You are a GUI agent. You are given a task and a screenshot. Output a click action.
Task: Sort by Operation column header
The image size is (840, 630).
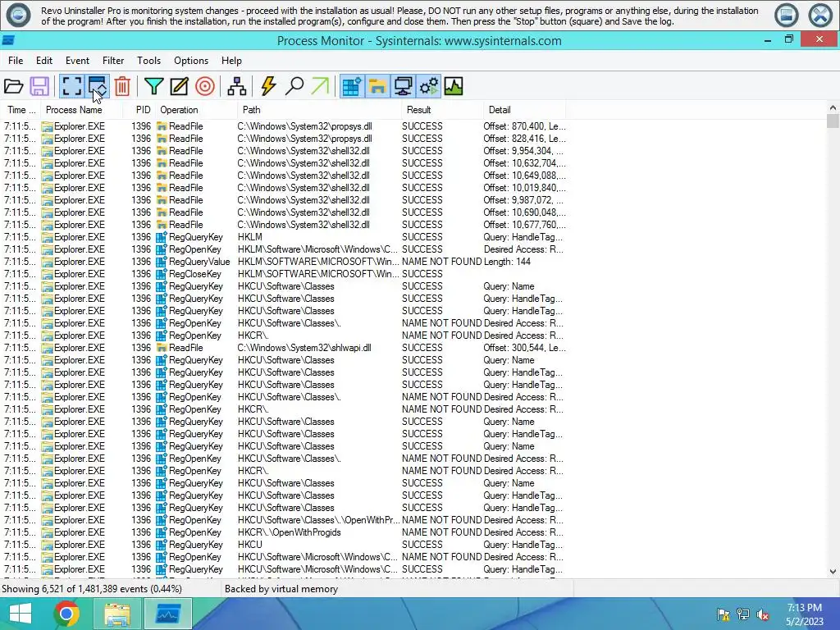click(x=197, y=110)
